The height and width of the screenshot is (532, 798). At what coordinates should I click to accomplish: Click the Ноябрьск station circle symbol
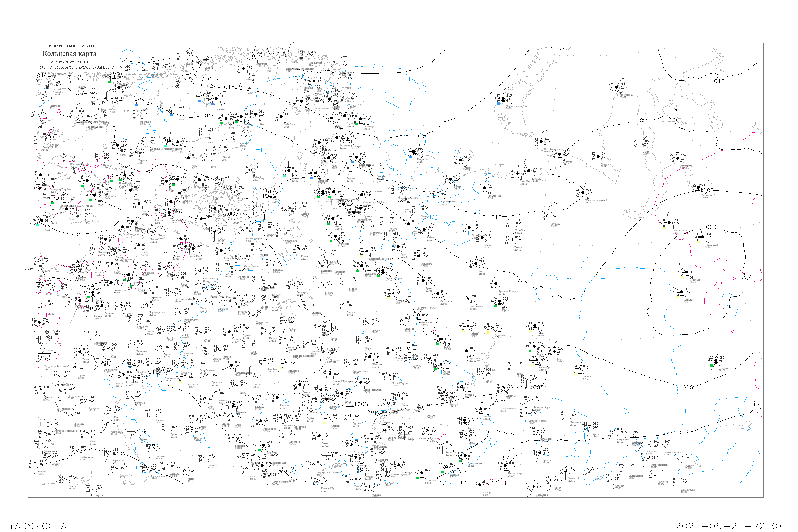pyautogui.click(x=687, y=272)
